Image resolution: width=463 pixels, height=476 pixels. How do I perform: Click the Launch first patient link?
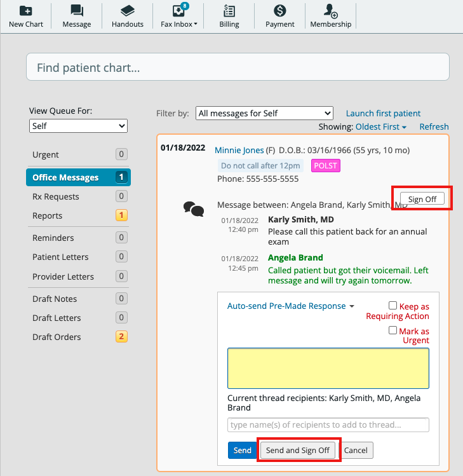pyautogui.click(x=383, y=114)
